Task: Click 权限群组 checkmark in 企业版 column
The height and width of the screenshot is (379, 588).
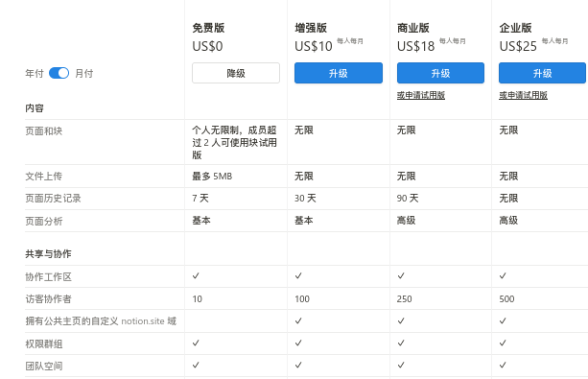Action: pyautogui.click(x=503, y=343)
